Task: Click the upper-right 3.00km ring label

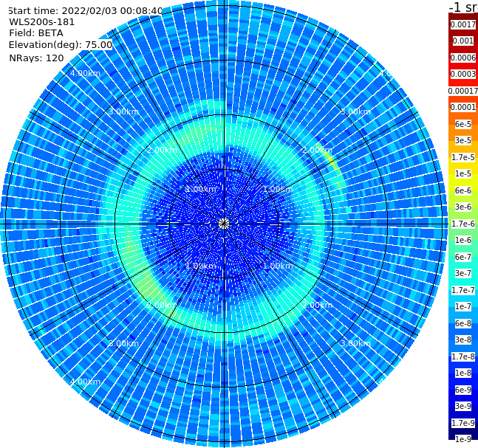Action: pyautogui.click(x=355, y=111)
